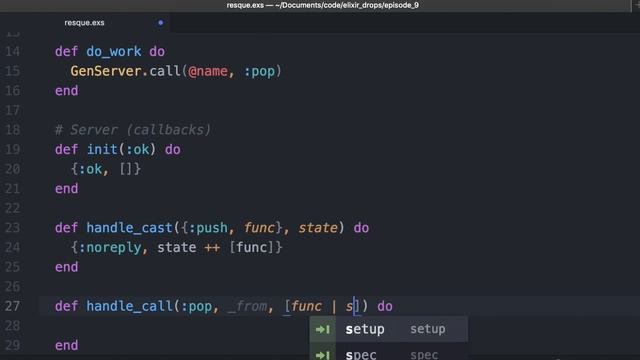The width and height of the screenshot is (640, 360).
Task: Click the text 'do_work' on line 14
Action: [x=114, y=52]
